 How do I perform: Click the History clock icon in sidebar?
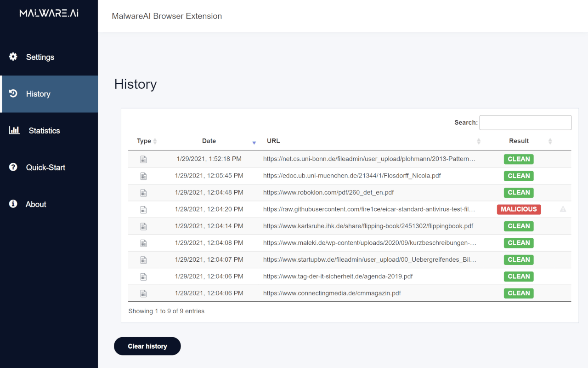pos(13,93)
